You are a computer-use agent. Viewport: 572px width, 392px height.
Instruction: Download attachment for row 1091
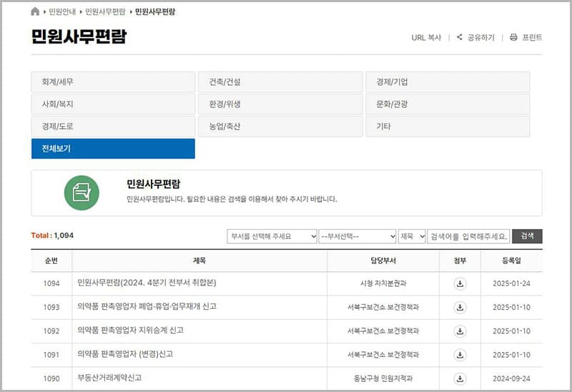460,354
